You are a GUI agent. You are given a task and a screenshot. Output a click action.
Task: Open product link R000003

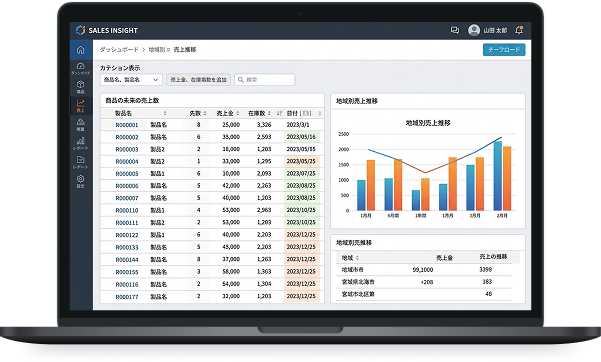point(126,149)
